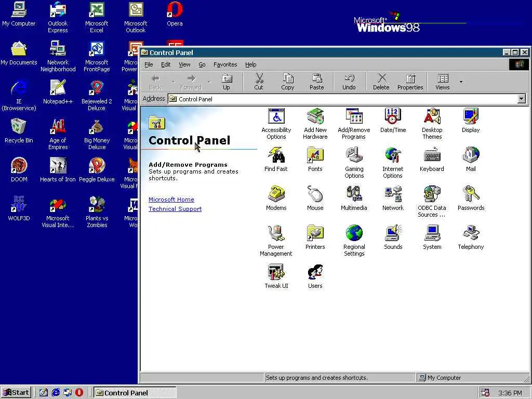Select the Mouse settings icon
Image resolution: width=532 pixels, height=399 pixels.
pyautogui.click(x=315, y=198)
